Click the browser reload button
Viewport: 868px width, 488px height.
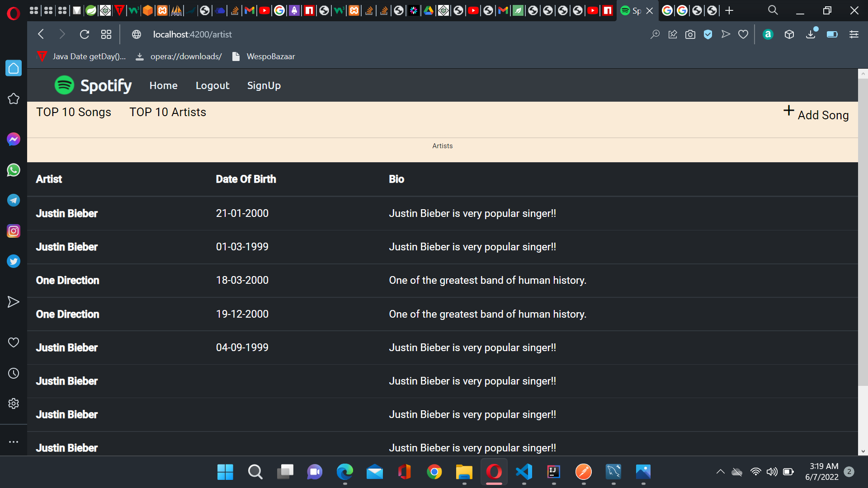(85, 34)
